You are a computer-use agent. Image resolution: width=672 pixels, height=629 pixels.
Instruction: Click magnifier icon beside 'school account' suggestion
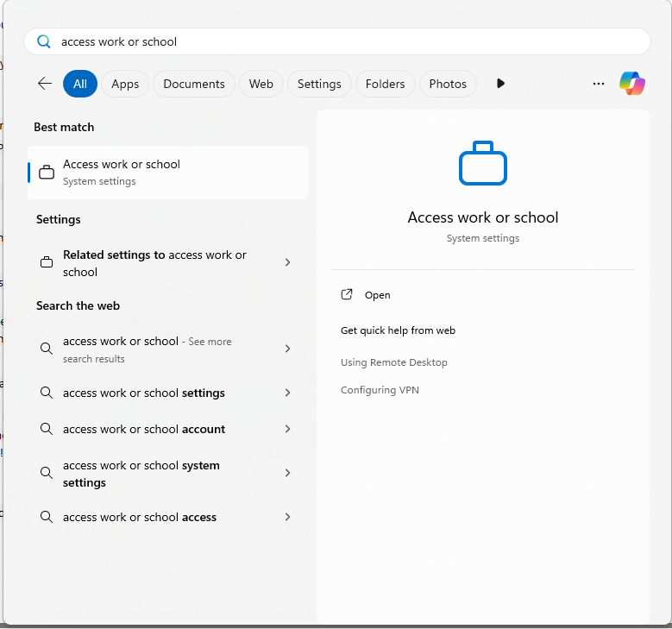47,429
